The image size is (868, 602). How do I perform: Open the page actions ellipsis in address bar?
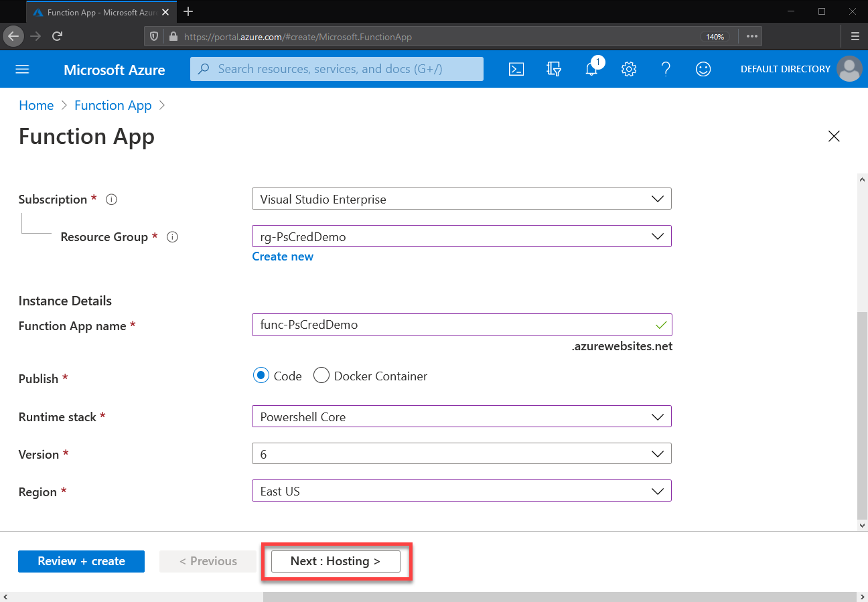click(x=751, y=37)
